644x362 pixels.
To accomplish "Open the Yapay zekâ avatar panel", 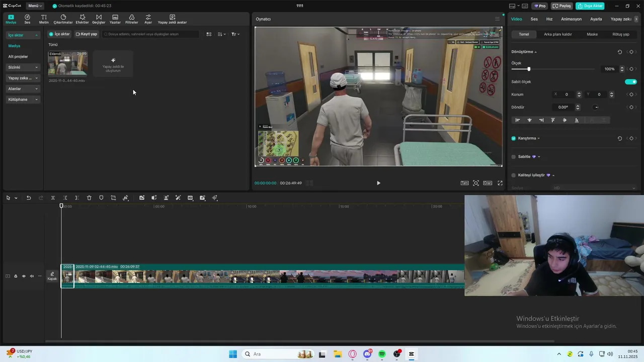I will click(x=172, y=19).
